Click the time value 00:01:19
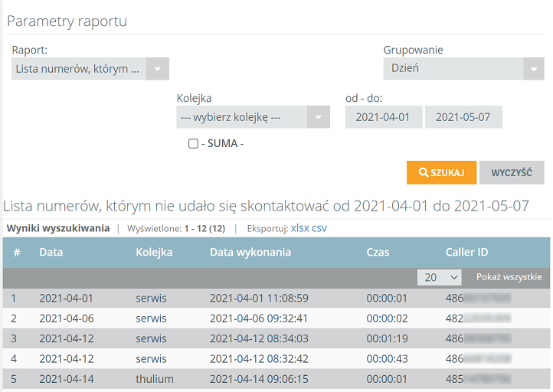 tap(387, 338)
